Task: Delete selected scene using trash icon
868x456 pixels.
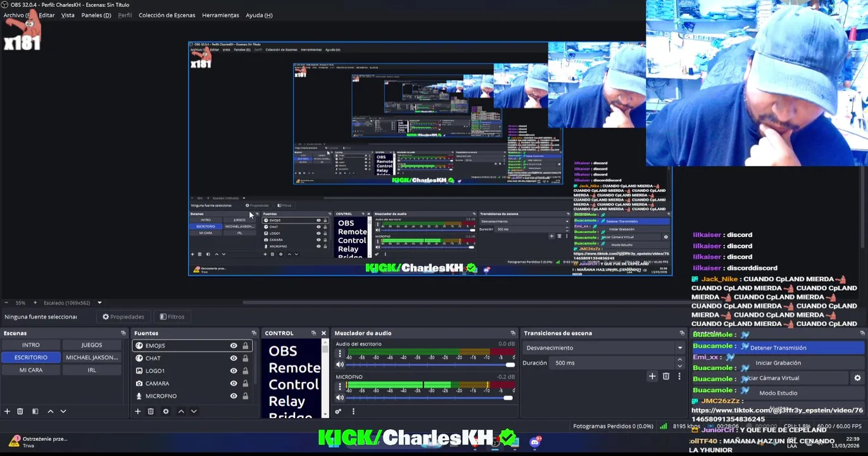Action: click(x=20, y=412)
